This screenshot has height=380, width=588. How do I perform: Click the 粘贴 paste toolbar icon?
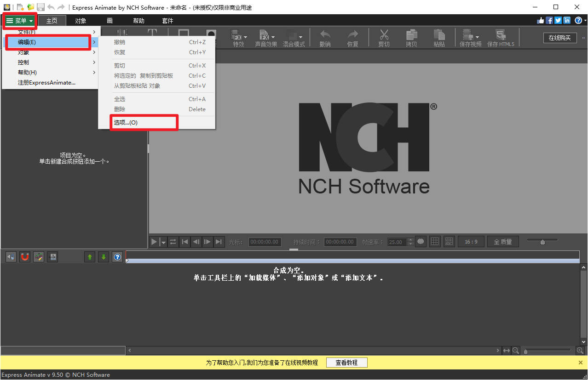point(439,39)
